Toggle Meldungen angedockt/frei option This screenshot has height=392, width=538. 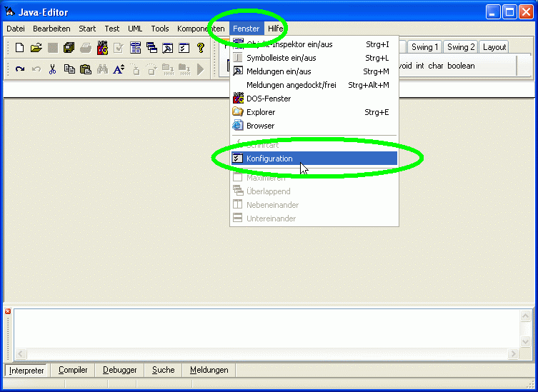click(x=291, y=85)
